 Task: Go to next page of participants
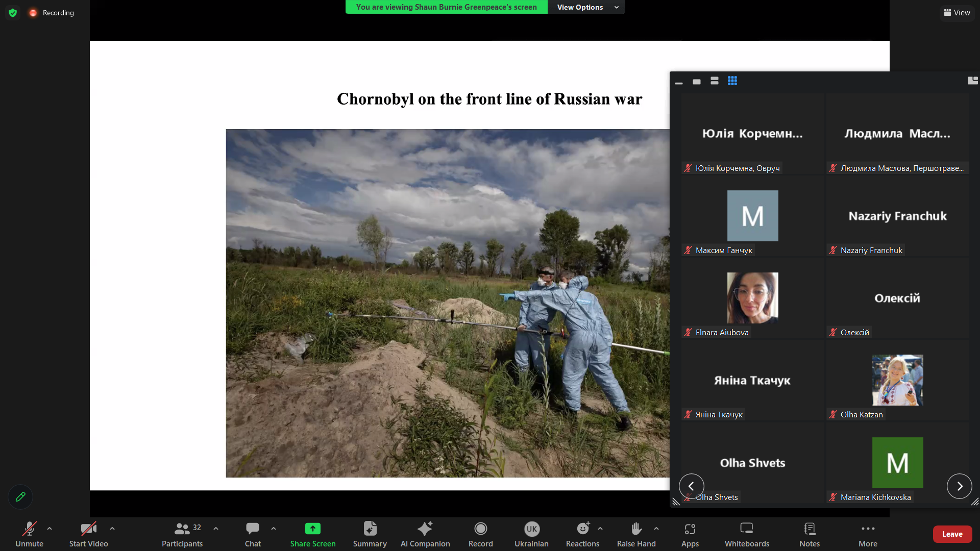[x=960, y=486]
